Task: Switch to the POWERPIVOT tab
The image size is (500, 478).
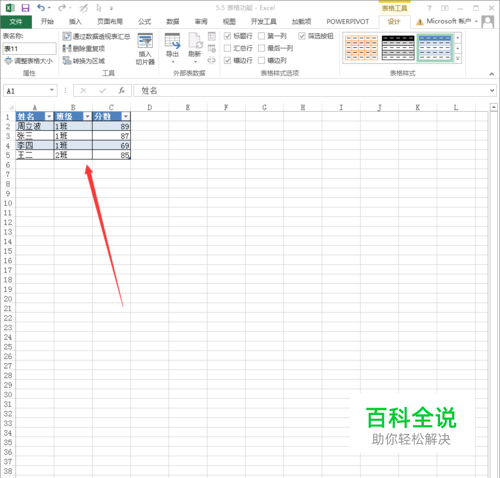Action: (348, 22)
